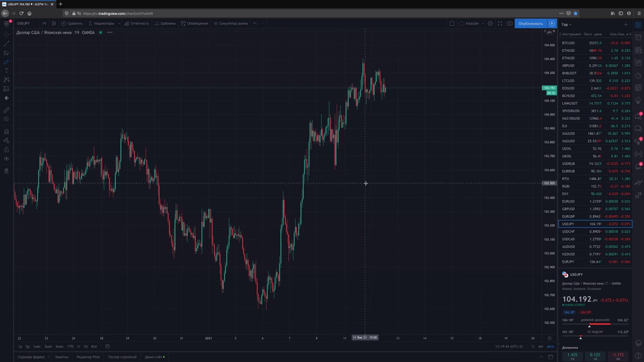Viewport: 644px width, 362px height.
Task: Select USDRUB in the watchlist
Action: pyautogui.click(x=595, y=163)
